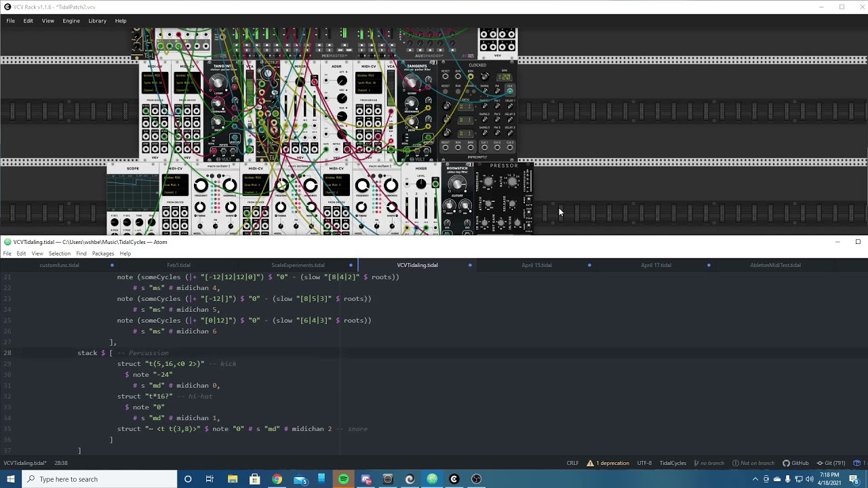Click the volume icon in the system tray

(x=810, y=479)
